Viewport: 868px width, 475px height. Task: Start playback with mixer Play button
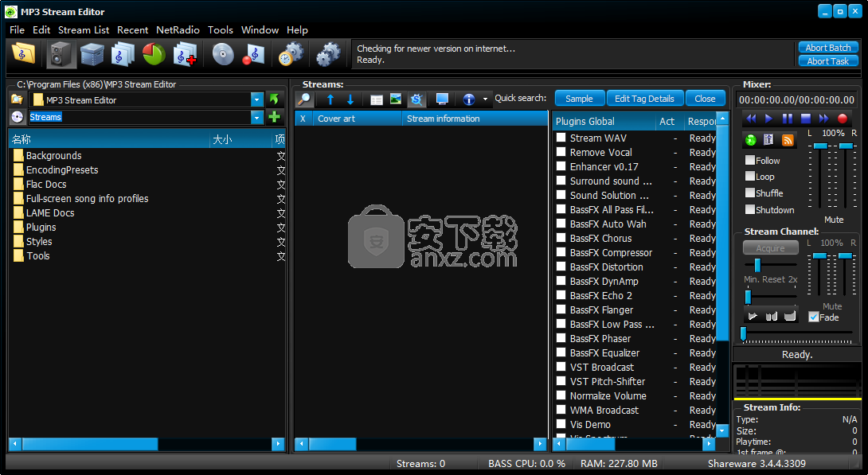(x=768, y=119)
